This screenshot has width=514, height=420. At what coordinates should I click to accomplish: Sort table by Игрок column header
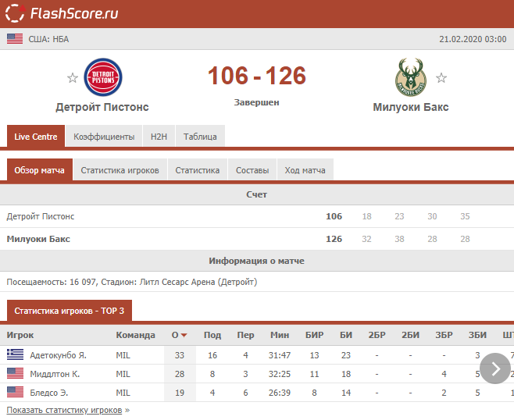pos(20,335)
